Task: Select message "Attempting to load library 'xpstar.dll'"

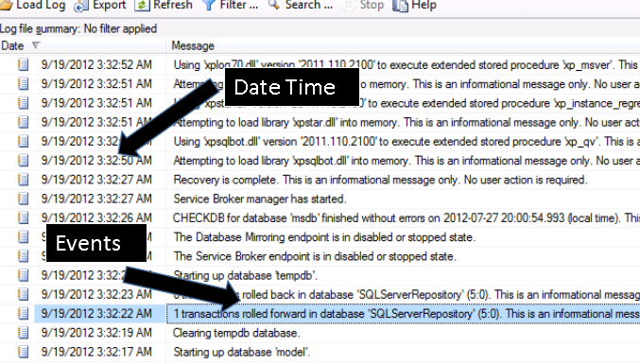Action: click(406, 122)
